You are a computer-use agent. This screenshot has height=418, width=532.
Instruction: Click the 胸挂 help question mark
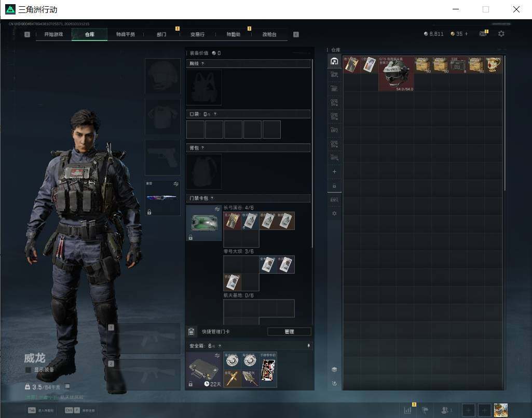202,64
